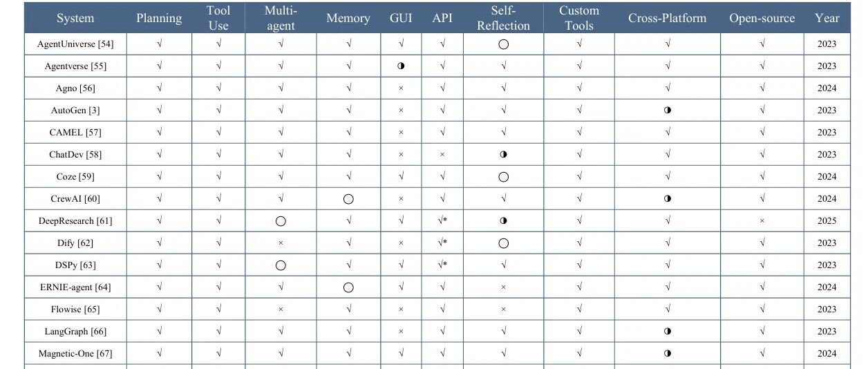
Task: Click the Open-source column header
Action: point(762,18)
